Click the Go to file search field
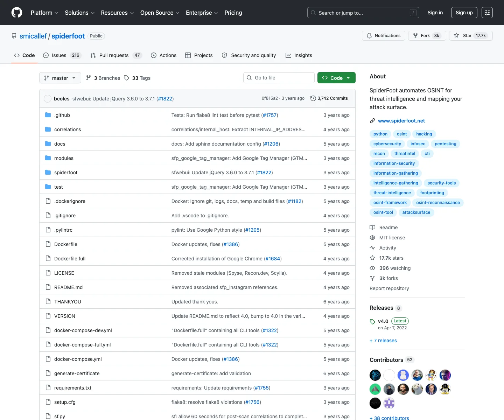Screen dimensions: 504x420 click(279, 78)
